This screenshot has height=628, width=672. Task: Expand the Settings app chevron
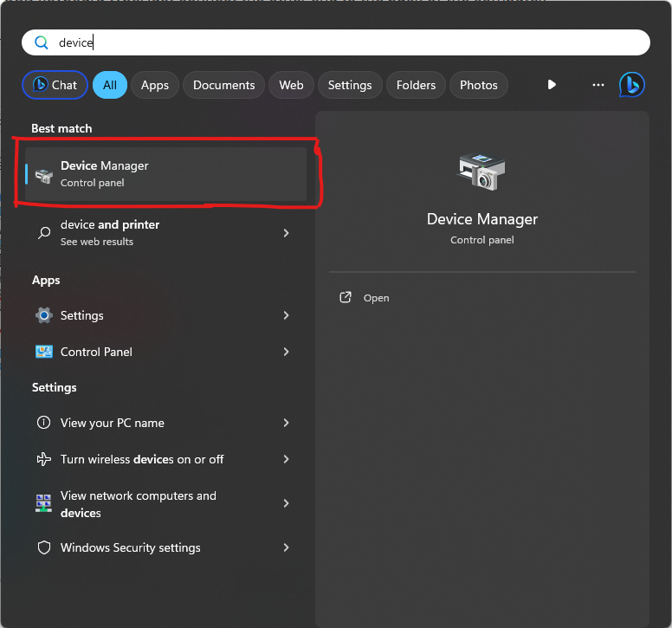click(286, 315)
